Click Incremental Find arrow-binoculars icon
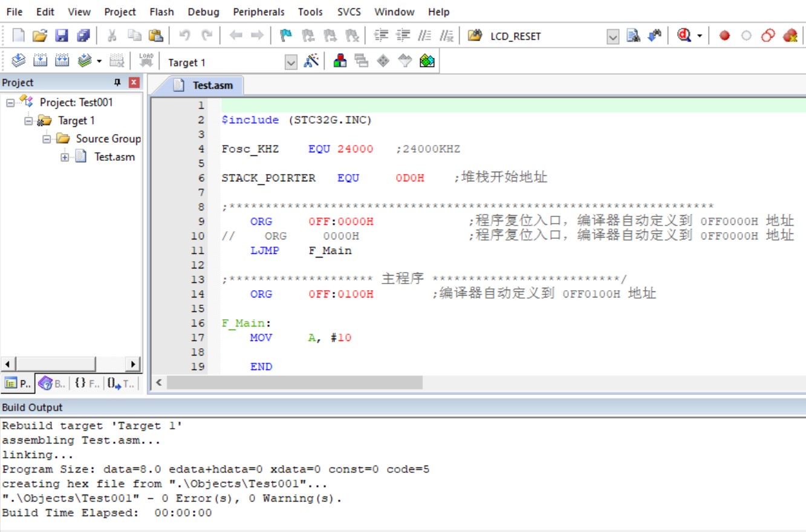This screenshot has width=806, height=532. pos(655,36)
